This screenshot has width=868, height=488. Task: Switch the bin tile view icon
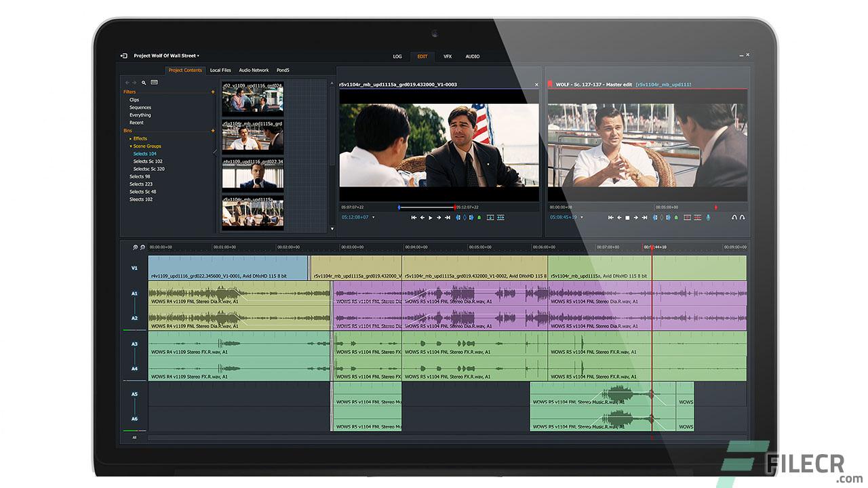point(154,82)
